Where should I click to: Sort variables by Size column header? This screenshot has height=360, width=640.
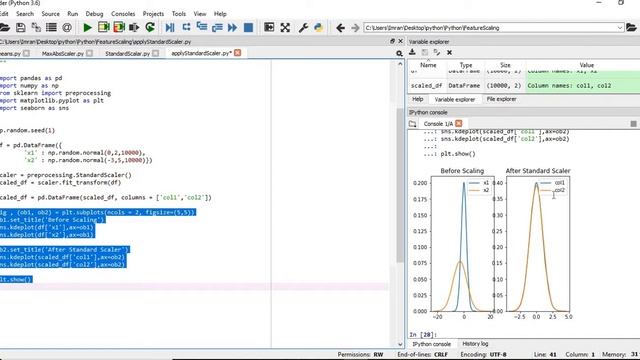pos(505,65)
